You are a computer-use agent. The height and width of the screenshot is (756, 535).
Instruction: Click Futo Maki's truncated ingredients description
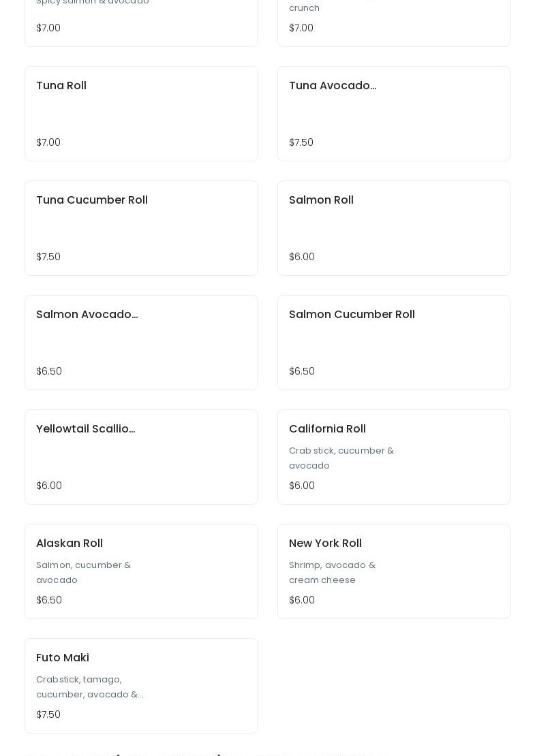coord(89,687)
